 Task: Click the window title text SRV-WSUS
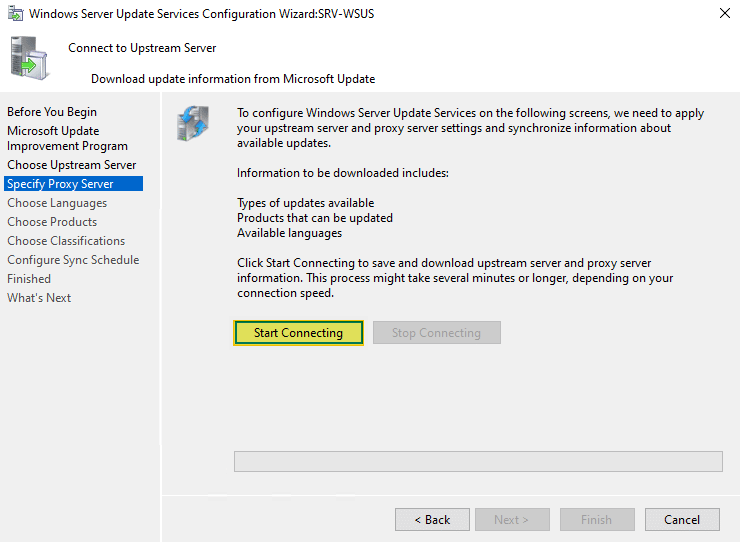pos(346,14)
